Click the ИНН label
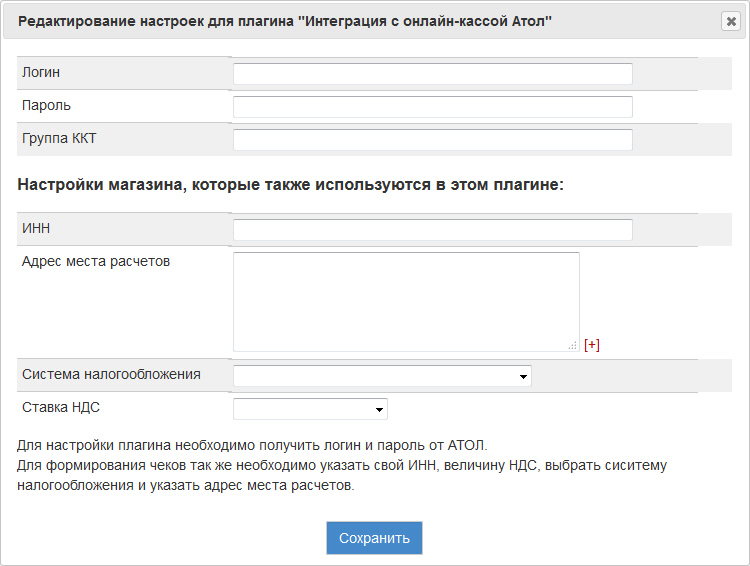Screen dimensions: 750x566 tap(36, 228)
